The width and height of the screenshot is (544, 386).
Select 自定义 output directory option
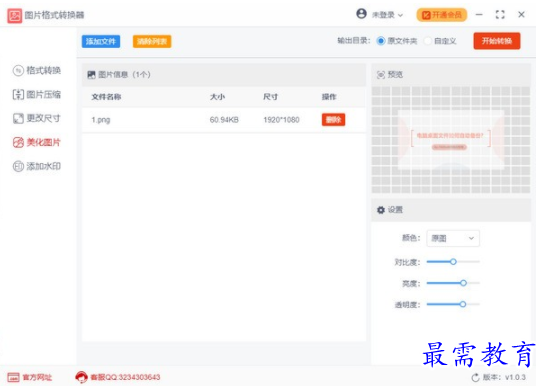pyautogui.click(x=440, y=41)
